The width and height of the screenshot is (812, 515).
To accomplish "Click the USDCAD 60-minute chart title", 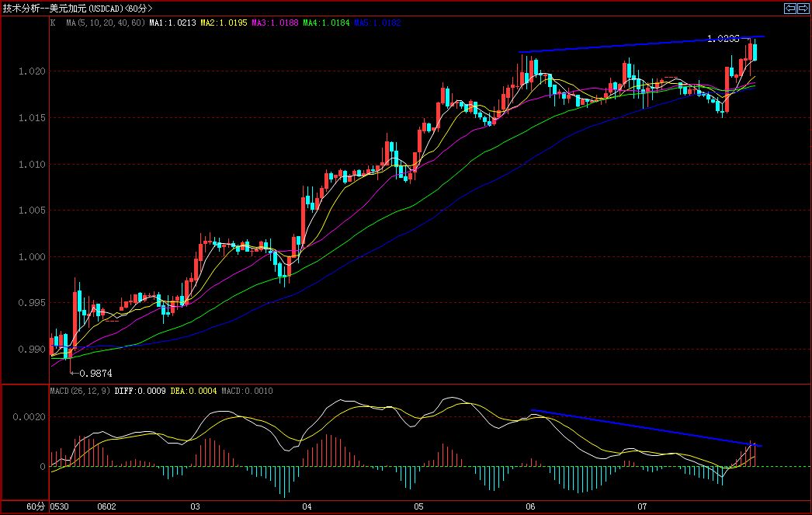I will coord(78,9).
